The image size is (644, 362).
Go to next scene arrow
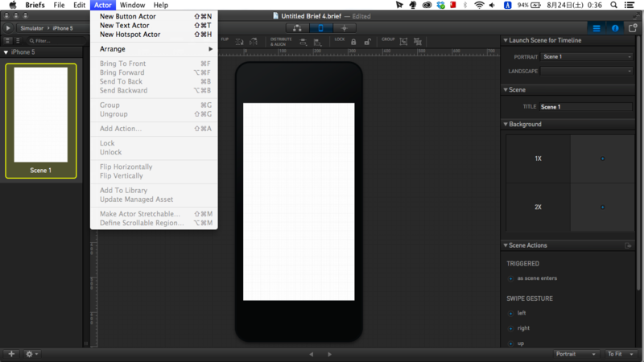(x=329, y=354)
